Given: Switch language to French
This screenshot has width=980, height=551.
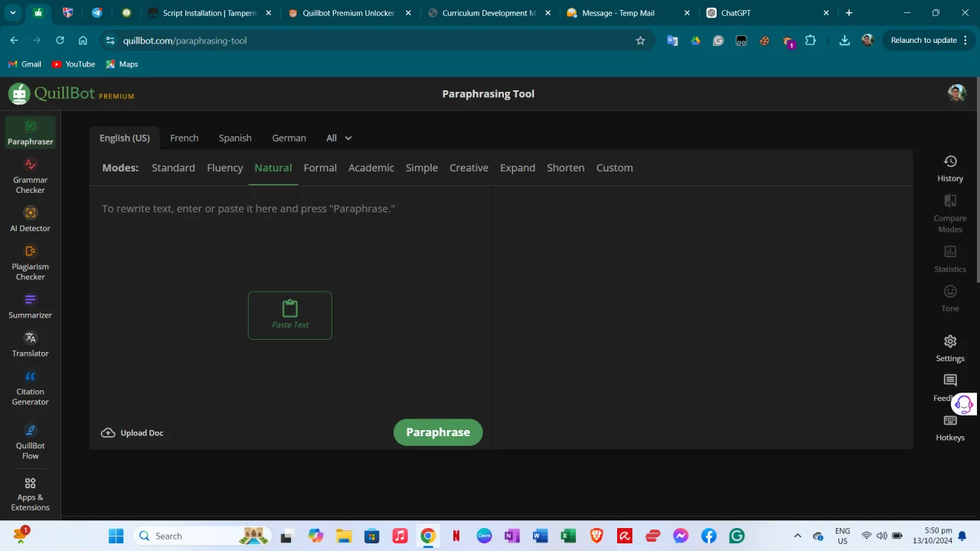Looking at the screenshot, I should click(184, 138).
